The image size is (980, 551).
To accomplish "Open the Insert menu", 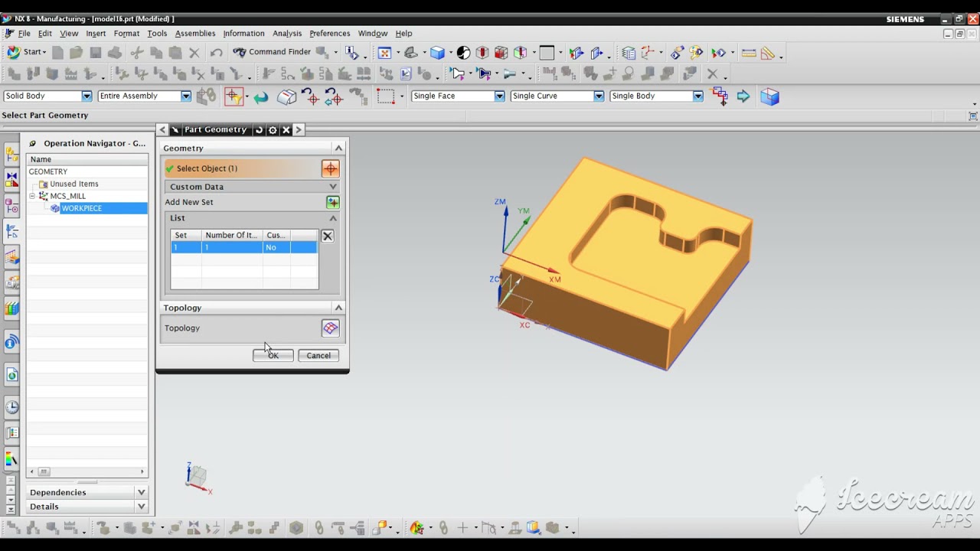I will pos(96,34).
